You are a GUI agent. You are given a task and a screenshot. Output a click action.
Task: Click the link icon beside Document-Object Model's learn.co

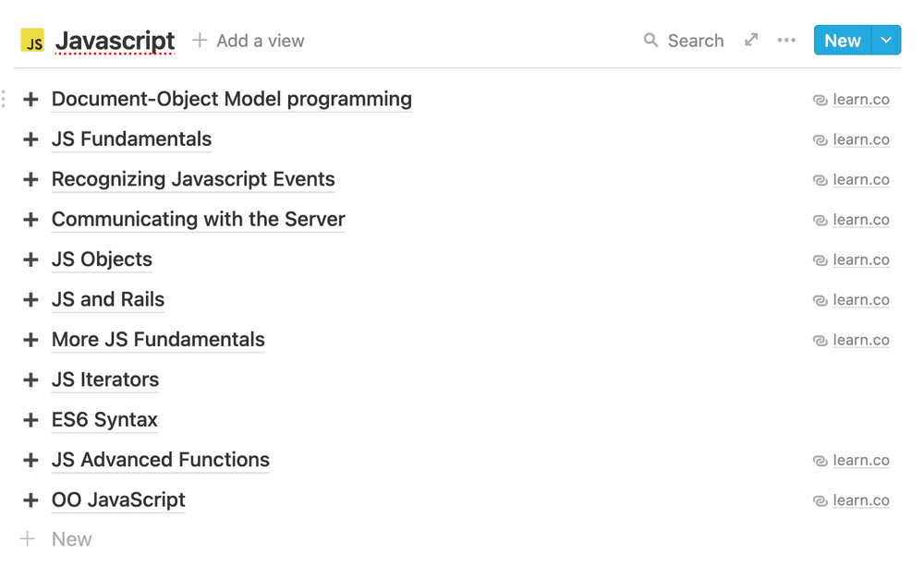[x=820, y=99]
